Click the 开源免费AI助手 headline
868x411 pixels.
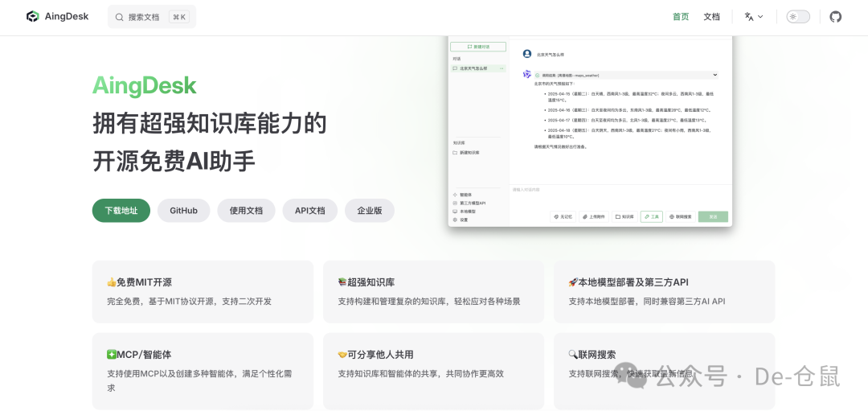pyautogui.click(x=174, y=161)
